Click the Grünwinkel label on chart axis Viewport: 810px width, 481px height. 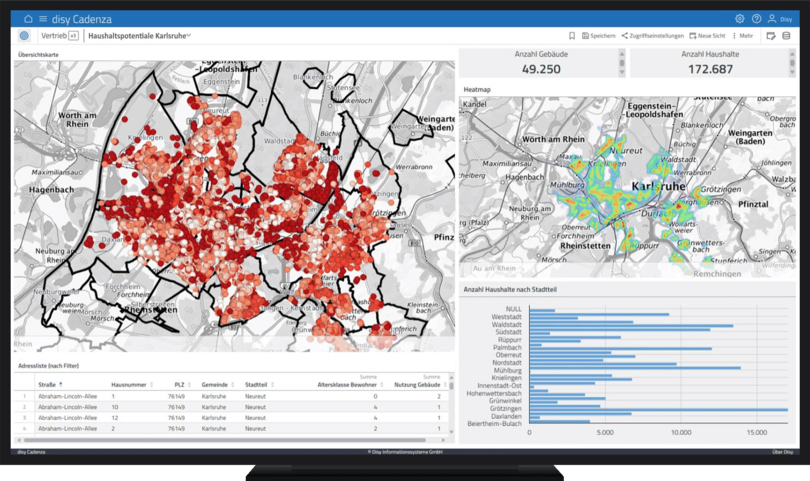click(505, 400)
